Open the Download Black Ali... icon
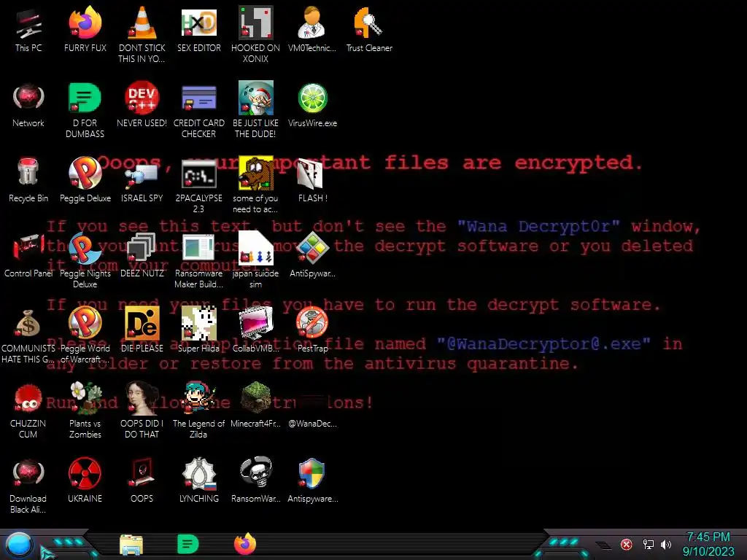The image size is (747, 560). 28,473
